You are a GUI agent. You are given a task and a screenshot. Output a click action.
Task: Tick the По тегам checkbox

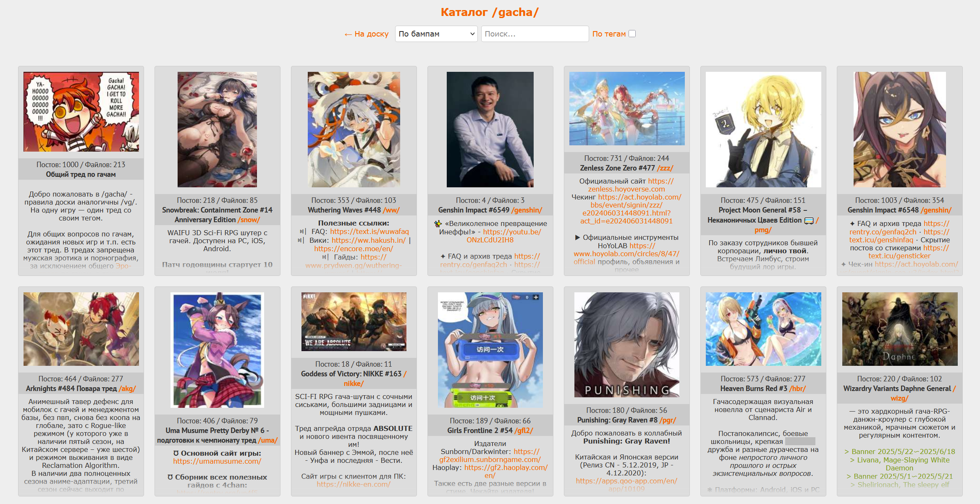pyautogui.click(x=632, y=34)
